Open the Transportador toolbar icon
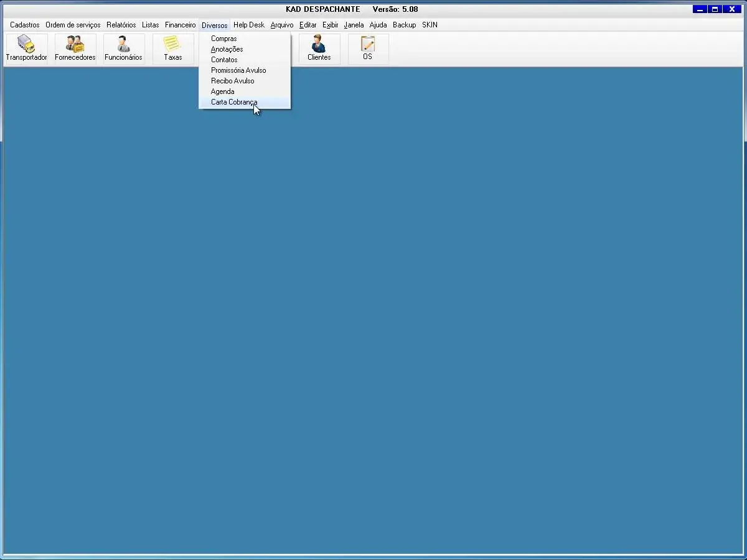Screen dimensions: 747x560 (26, 49)
